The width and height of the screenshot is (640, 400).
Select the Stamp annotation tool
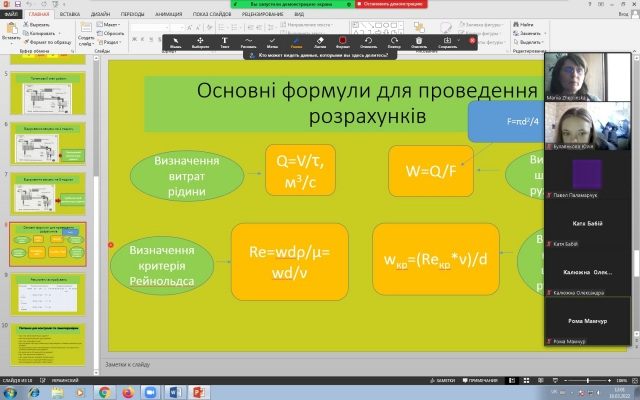[x=272, y=41]
